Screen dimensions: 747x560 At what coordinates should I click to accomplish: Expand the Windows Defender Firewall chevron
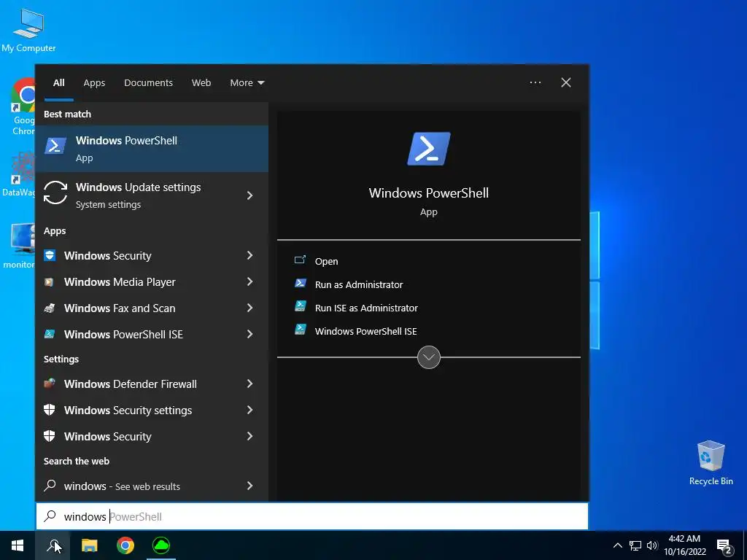click(x=249, y=384)
